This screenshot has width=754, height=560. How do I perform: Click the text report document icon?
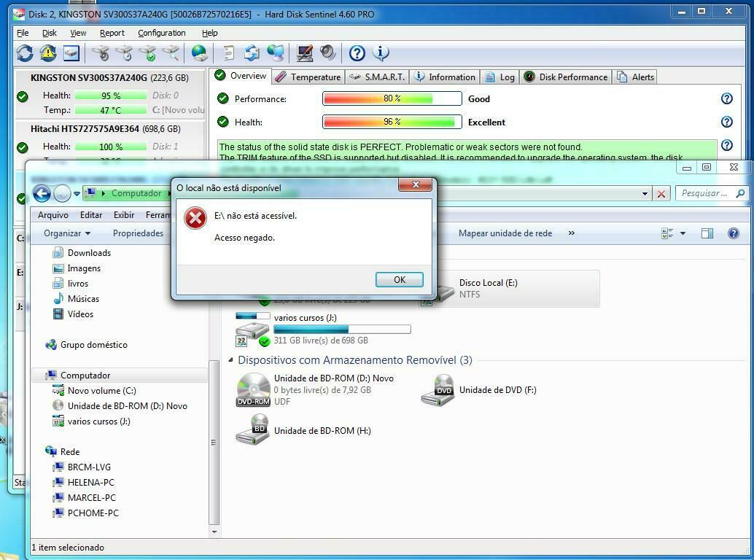click(229, 53)
